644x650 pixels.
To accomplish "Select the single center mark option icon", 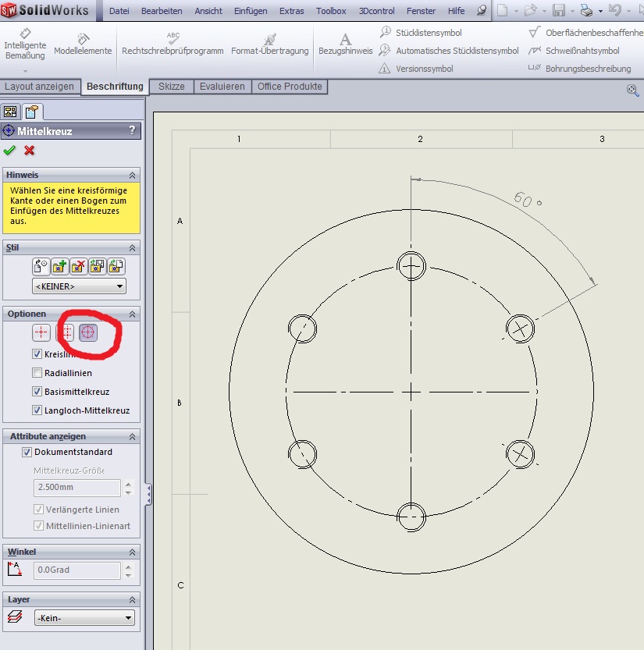I will (x=41, y=332).
